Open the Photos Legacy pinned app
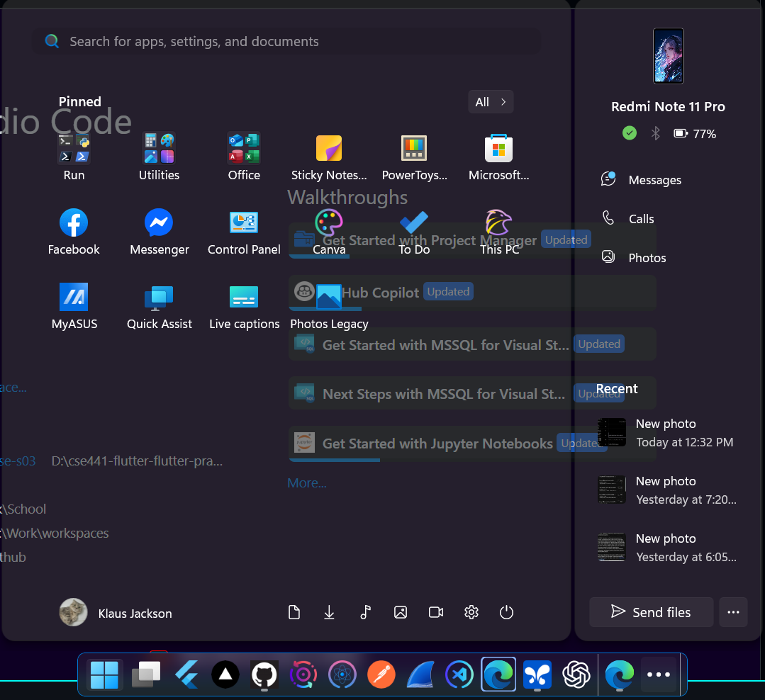The height and width of the screenshot is (700, 765). click(329, 306)
